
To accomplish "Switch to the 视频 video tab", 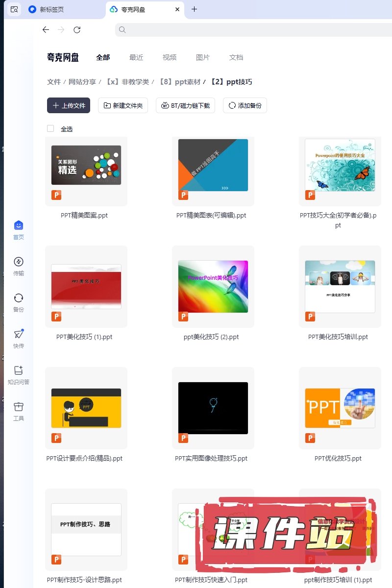I will click(x=170, y=57).
